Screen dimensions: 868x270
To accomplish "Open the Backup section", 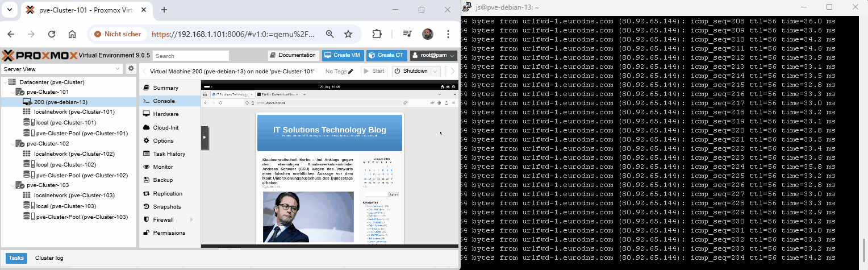I will pyautogui.click(x=162, y=180).
